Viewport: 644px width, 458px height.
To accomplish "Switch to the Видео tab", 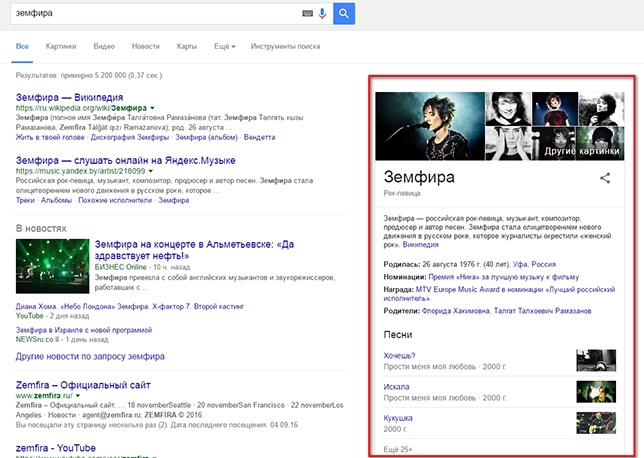I will pyautogui.click(x=104, y=46).
